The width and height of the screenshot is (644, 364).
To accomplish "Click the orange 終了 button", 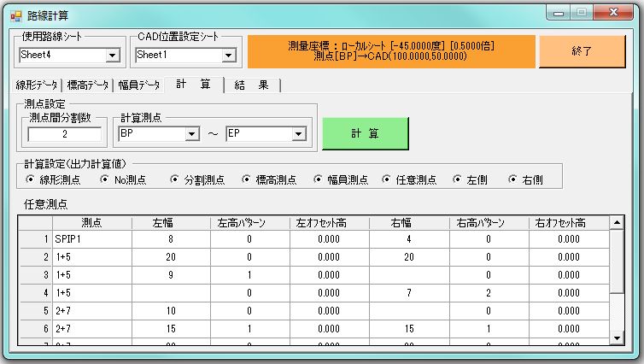I will coord(582,51).
